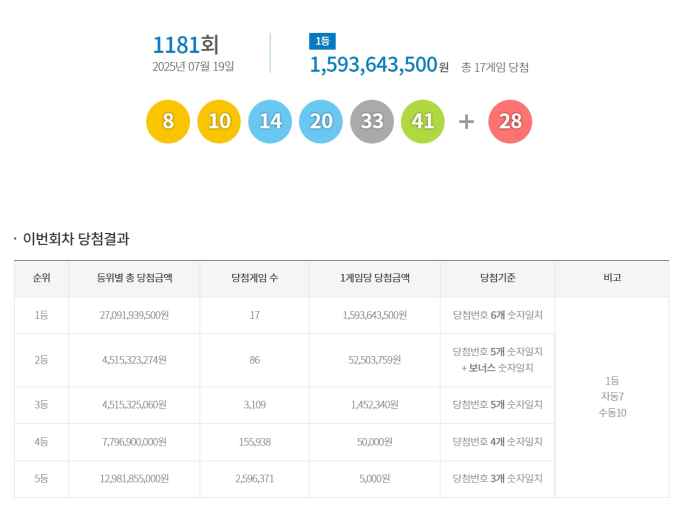Select the blue ball number 14
Viewport: 680px width, 506px height.
pos(270,121)
